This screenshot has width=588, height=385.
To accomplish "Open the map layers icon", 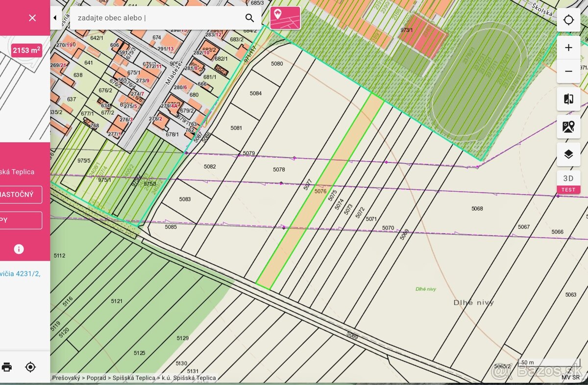I will pos(568,154).
